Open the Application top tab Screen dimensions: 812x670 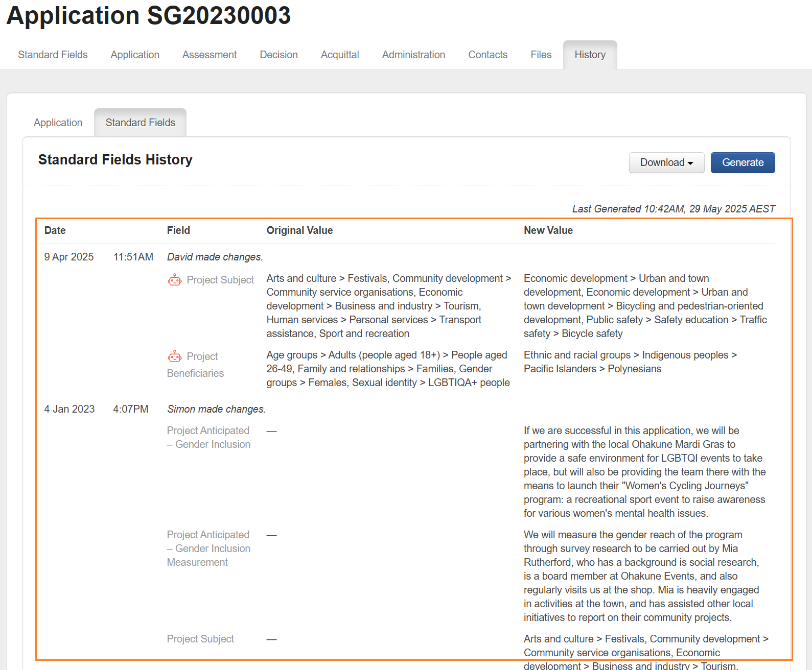[135, 55]
